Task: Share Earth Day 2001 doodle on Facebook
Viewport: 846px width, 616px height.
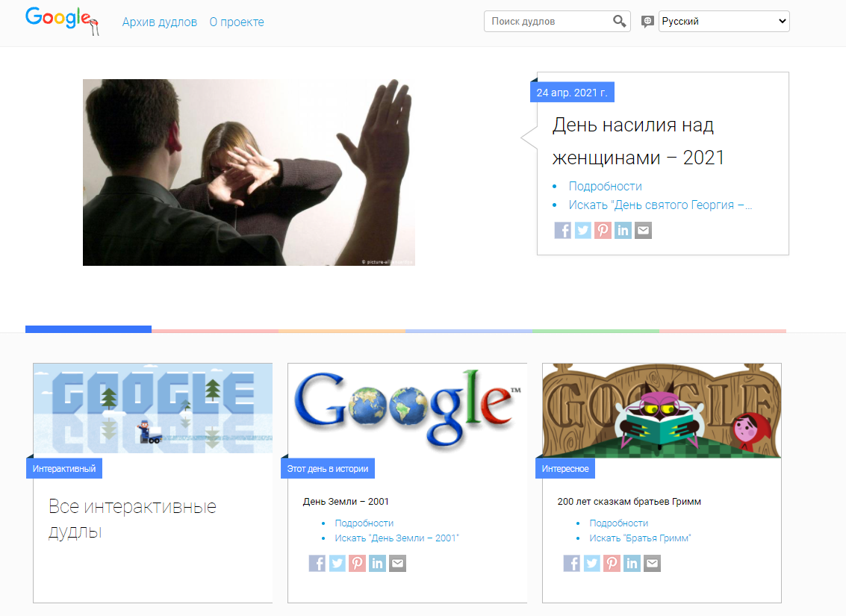Action: click(317, 563)
